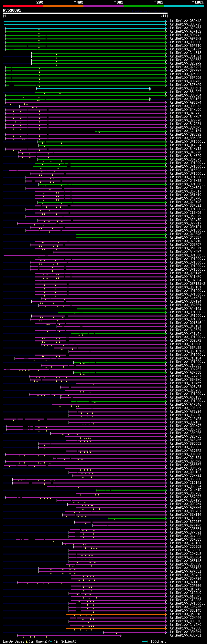
Task: Click label UniRef100_Q5A218
Action: [186, 614]
